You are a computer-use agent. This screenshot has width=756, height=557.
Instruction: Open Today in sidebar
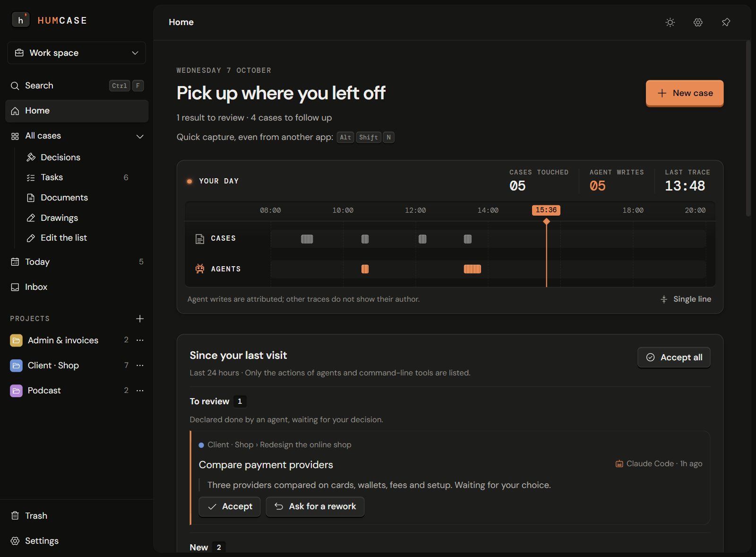[77, 262]
